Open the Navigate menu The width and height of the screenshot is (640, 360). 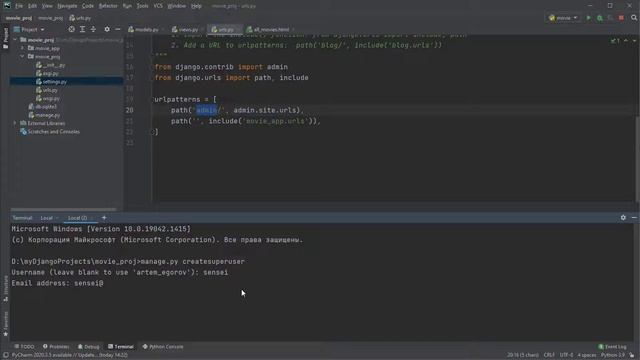67,6
